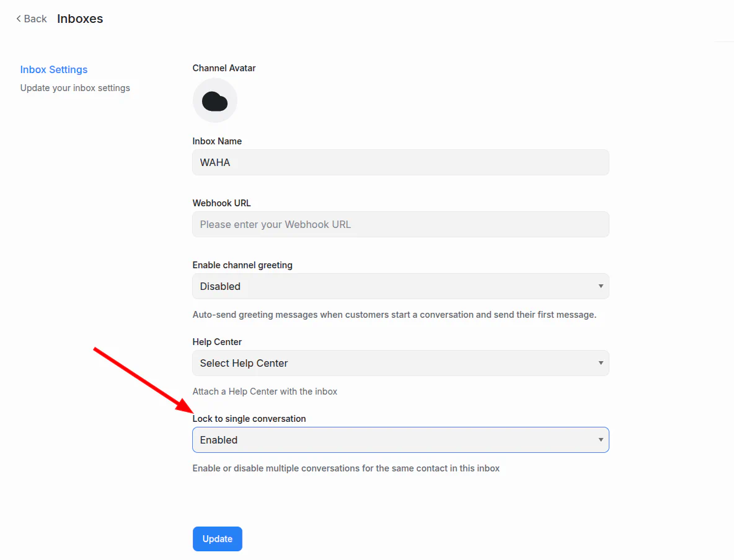This screenshot has height=560, width=734.
Task: Click the Help Center field label
Action: coord(217,342)
